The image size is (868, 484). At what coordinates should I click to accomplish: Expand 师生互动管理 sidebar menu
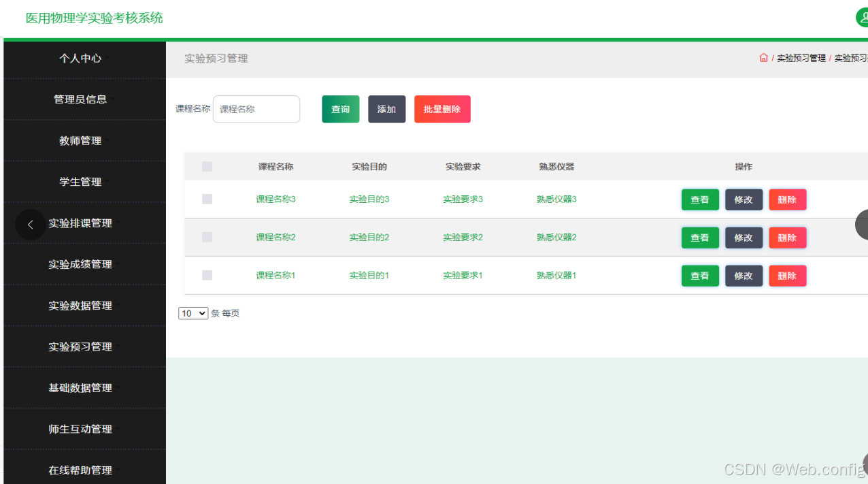tap(84, 429)
